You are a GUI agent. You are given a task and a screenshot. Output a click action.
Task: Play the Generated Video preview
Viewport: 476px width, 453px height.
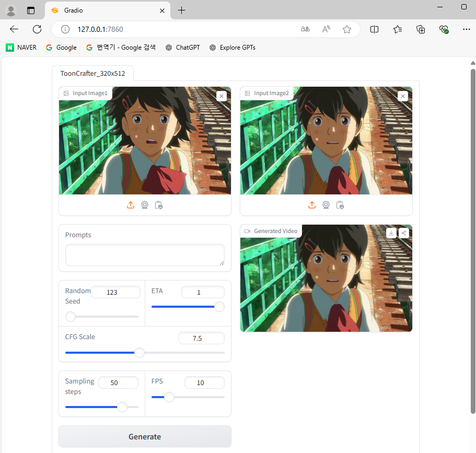326,278
